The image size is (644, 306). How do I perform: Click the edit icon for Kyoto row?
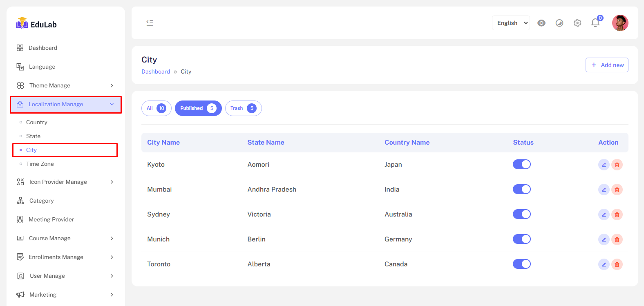(604, 165)
